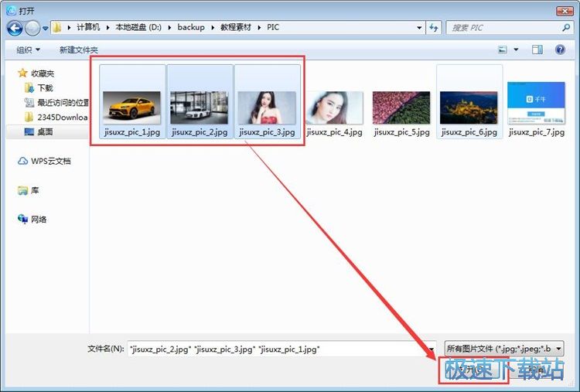Click the Forward navigation arrow
Image resolution: width=580 pixels, height=392 pixels.
tap(32, 28)
